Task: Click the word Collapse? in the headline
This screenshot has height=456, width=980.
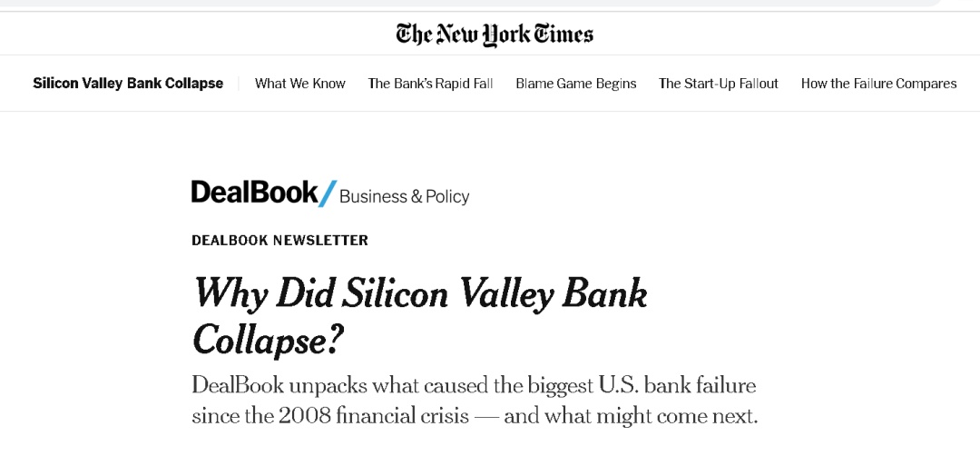Action: tap(269, 340)
